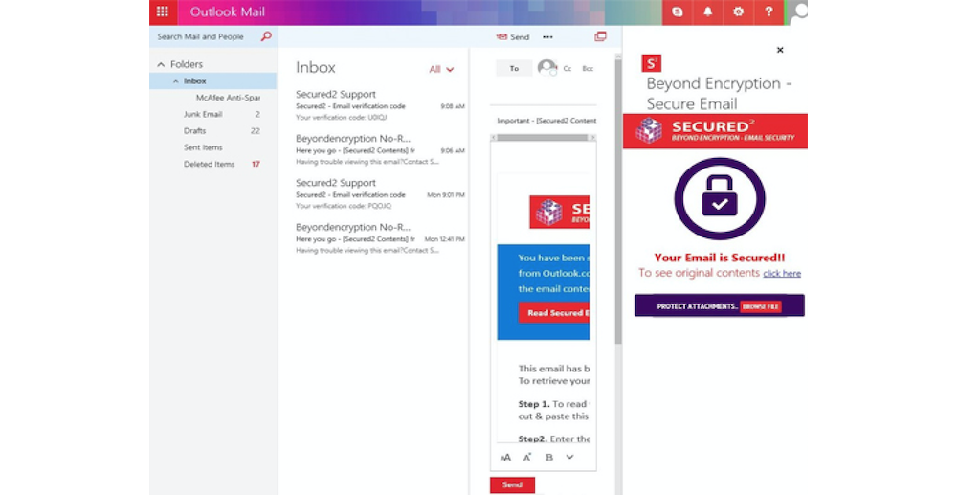Pop out message in new window

[x=600, y=37]
